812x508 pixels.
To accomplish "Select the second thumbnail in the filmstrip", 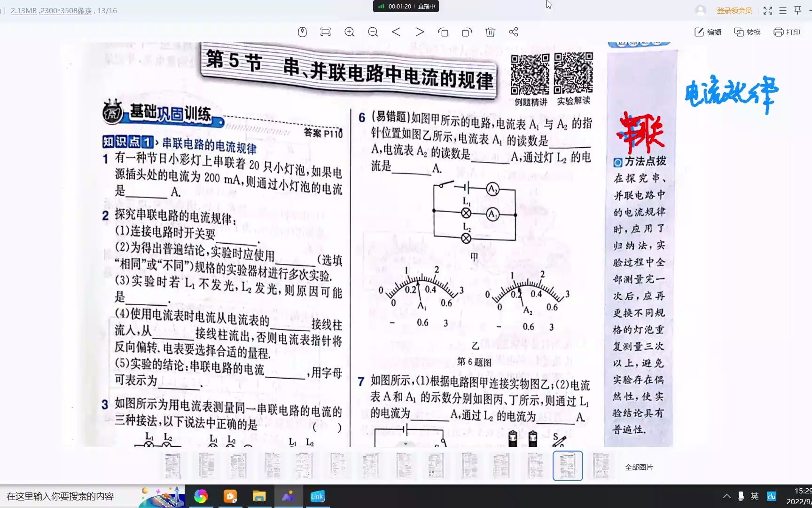I will 206,466.
